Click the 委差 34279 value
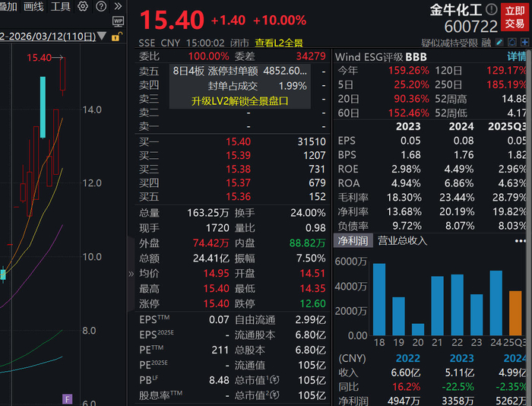Image resolution: width=532 pixels, height=406 pixels. click(311, 56)
